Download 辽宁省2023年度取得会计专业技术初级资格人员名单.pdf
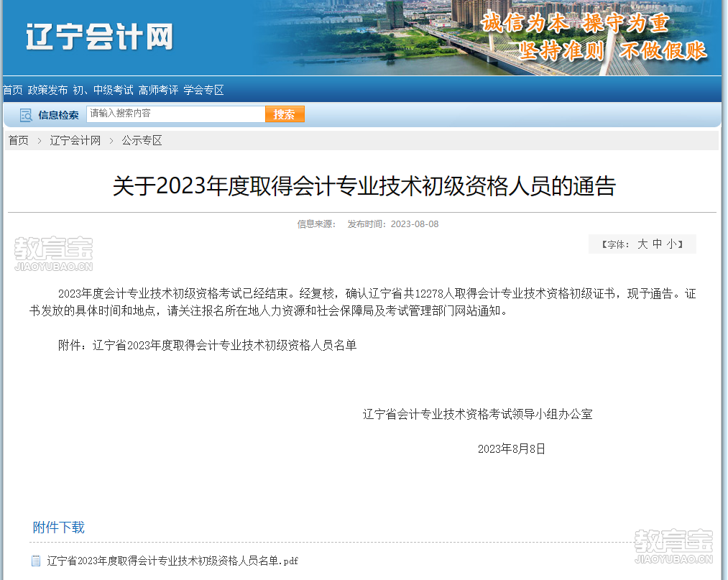The width and height of the screenshot is (728, 580). tap(172, 561)
